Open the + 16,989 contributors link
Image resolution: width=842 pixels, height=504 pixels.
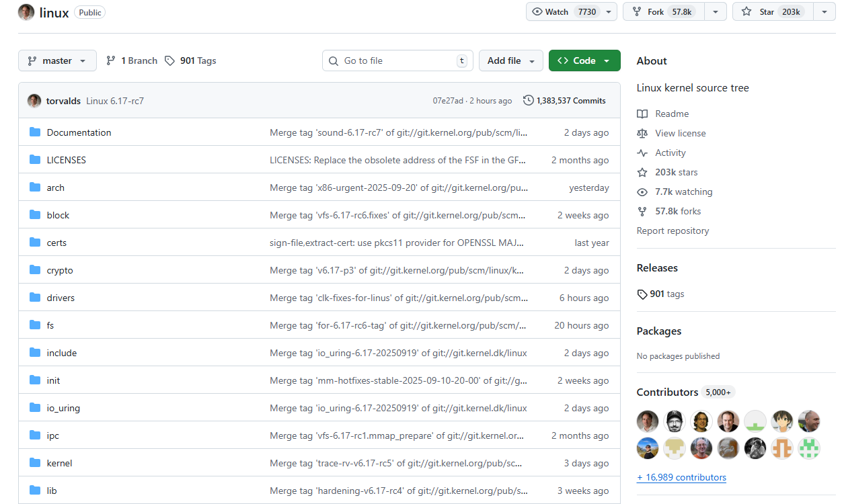tap(681, 477)
